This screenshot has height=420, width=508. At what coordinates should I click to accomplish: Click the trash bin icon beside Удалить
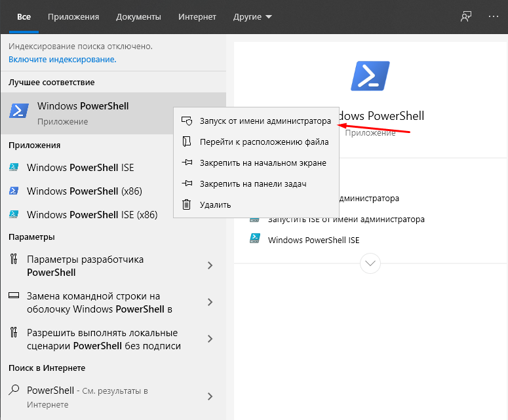[187, 204]
